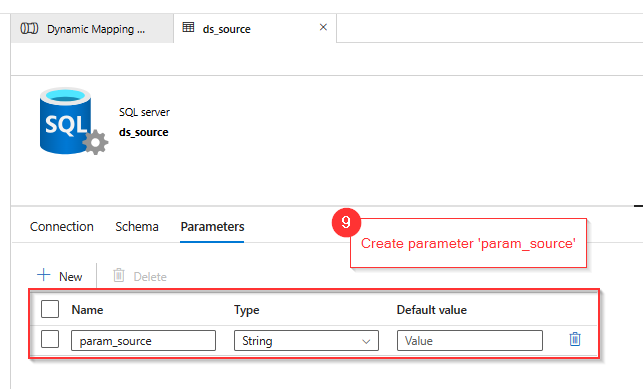
Task: Click the param_source name field
Action: pyautogui.click(x=144, y=341)
